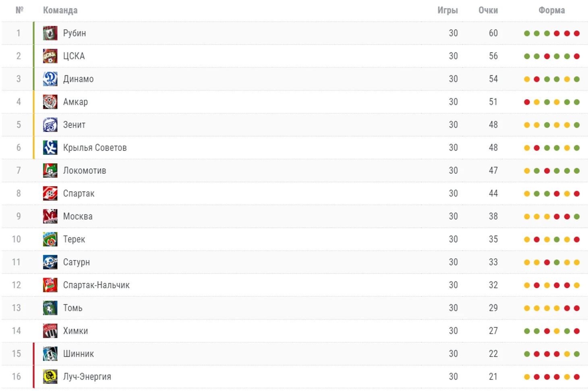Open the Сатурн team page link
The height and width of the screenshot is (391, 588).
pos(77,262)
